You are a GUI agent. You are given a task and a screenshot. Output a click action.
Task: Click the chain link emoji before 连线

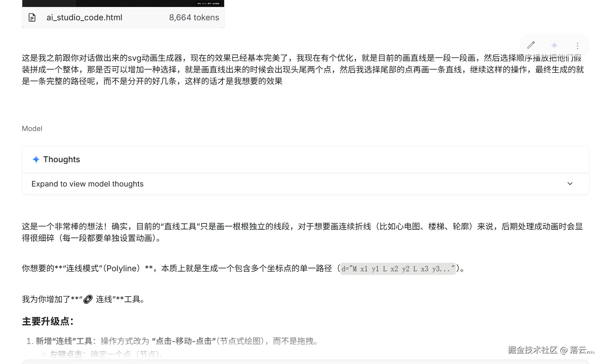[88, 300]
